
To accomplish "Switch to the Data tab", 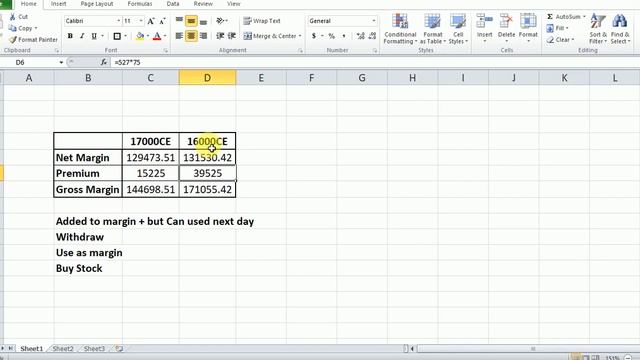I will point(173,4).
